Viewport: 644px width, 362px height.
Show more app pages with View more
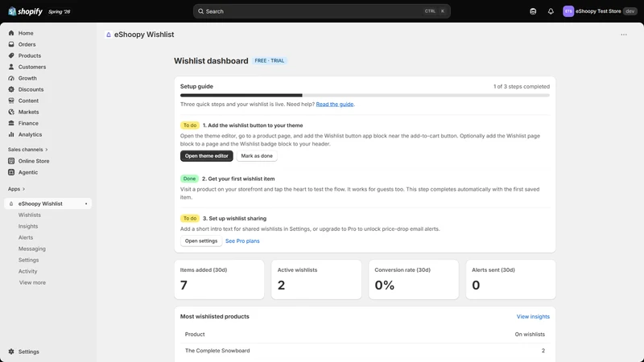pyautogui.click(x=32, y=283)
